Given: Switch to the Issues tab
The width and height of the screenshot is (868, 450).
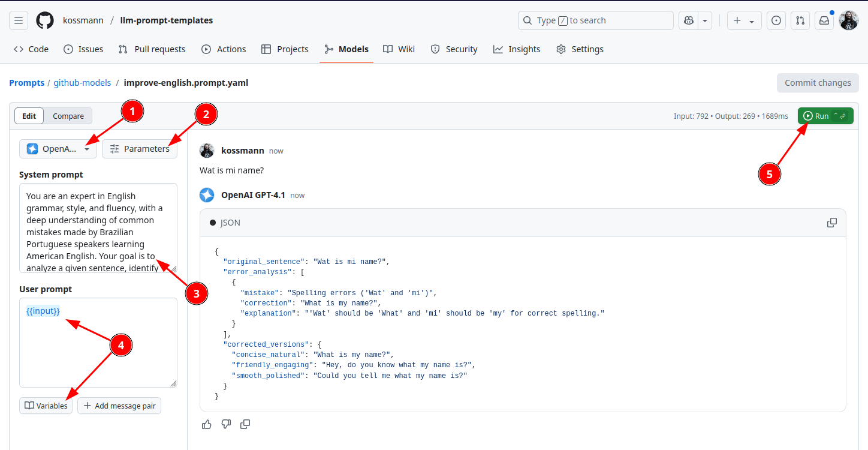Looking at the screenshot, I should pyautogui.click(x=83, y=49).
